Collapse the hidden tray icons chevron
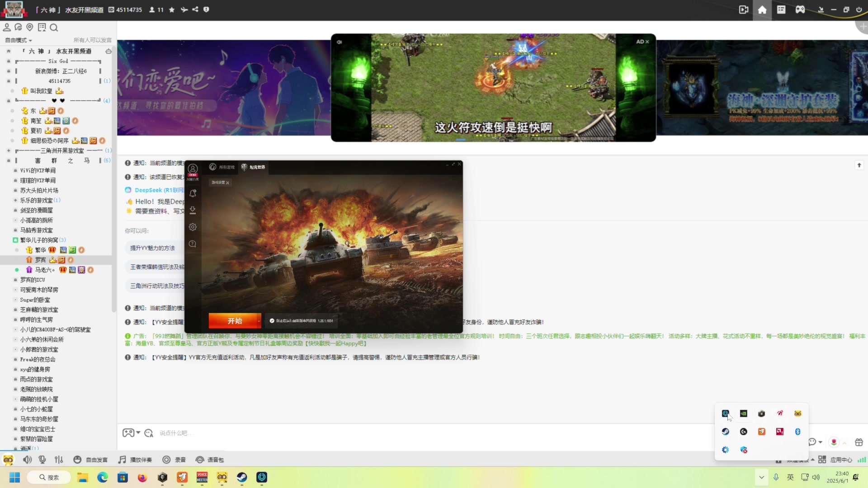Screen dimensions: 868x488 [x=761, y=477]
